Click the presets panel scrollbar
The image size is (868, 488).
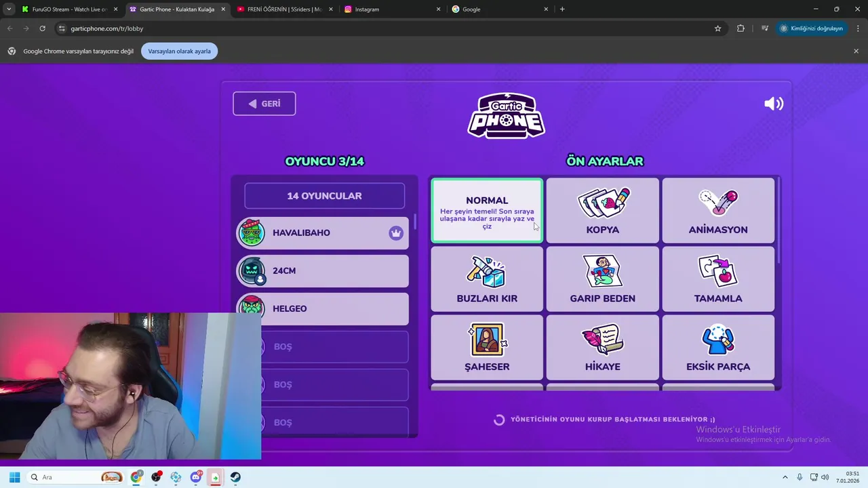click(x=778, y=222)
